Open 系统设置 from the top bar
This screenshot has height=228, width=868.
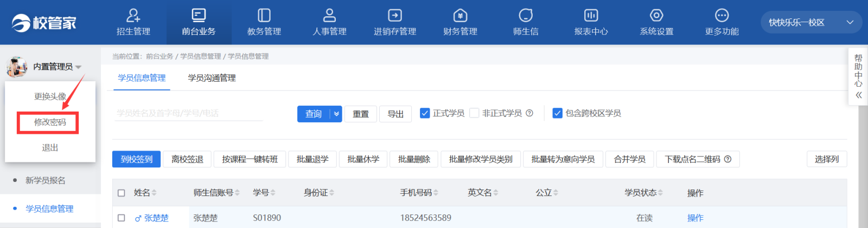click(656, 22)
